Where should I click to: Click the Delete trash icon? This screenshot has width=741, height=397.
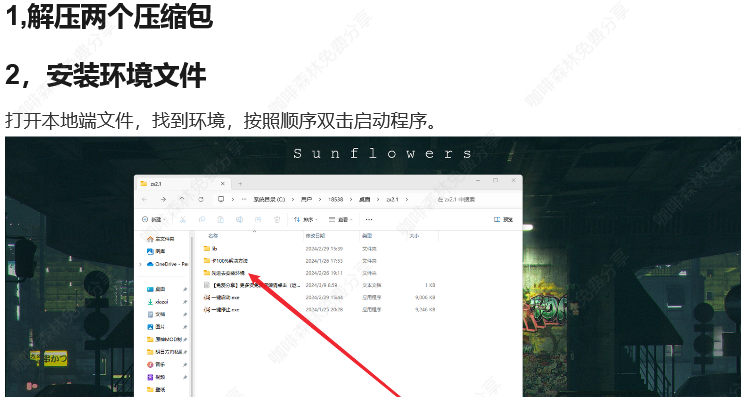point(277,219)
